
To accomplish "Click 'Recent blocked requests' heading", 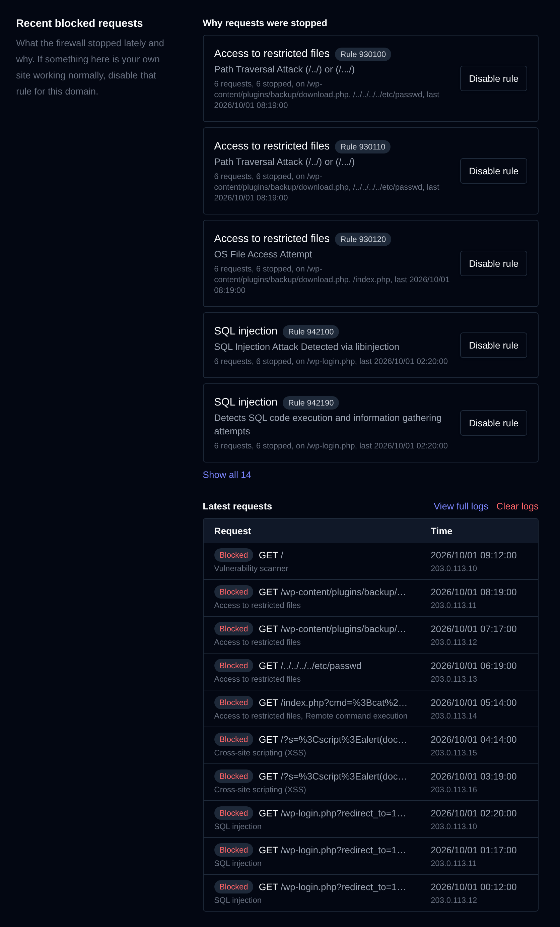I will pyautogui.click(x=79, y=23).
